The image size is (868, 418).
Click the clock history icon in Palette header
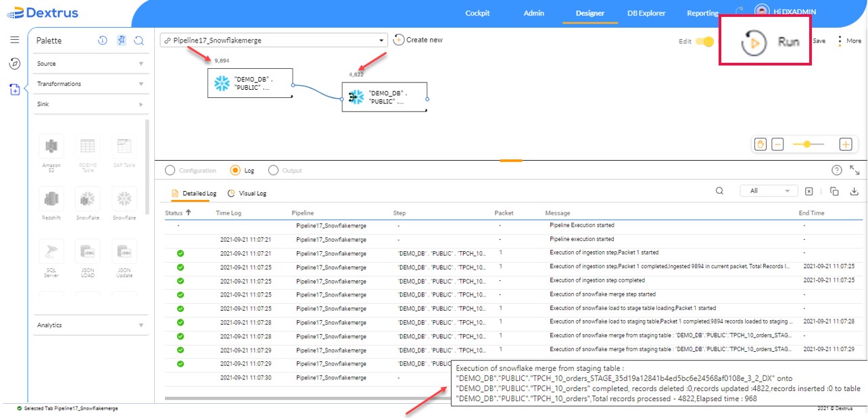pyautogui.click(x=103, y=41)
